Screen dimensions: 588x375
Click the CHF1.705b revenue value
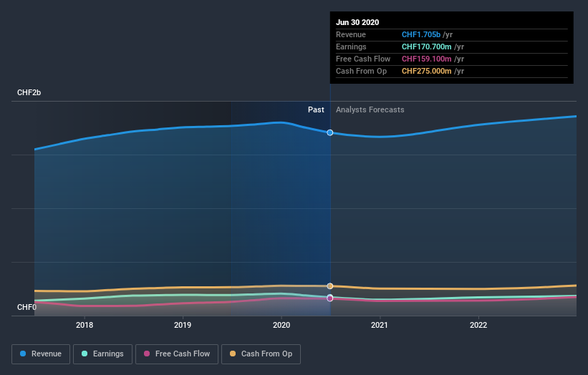[x=420, y=34]
